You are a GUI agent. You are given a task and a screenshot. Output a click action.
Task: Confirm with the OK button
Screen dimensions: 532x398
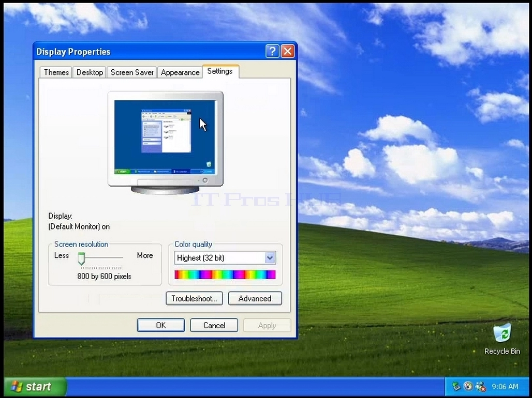[x=161, y=326]
